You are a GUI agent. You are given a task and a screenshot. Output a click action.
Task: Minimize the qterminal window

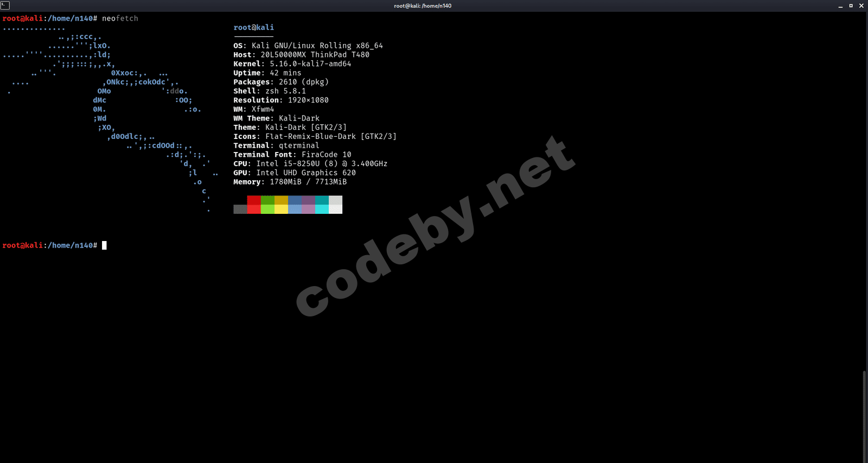pos(840,6)
